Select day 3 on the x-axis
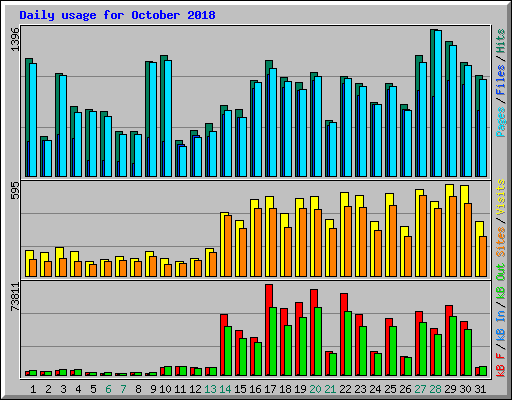512x400 pixels. (63, 389)
